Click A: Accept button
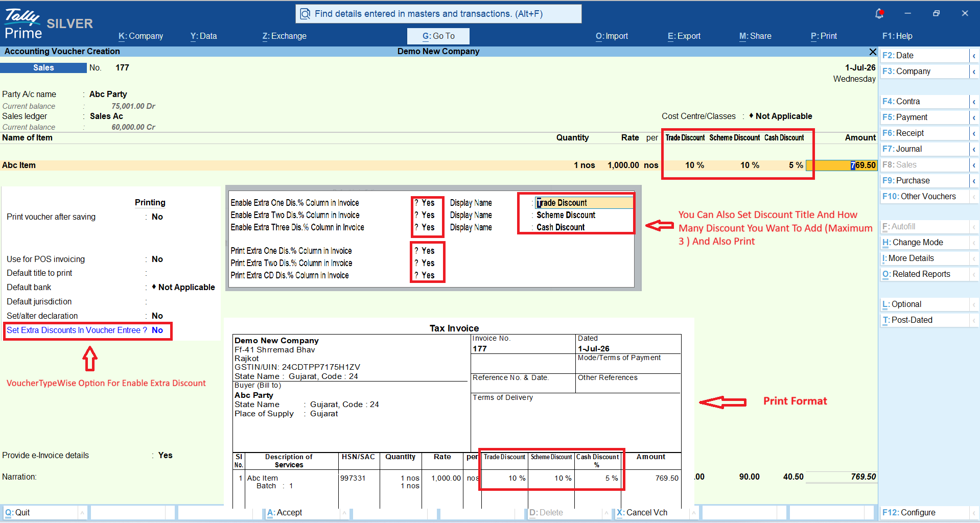 pyautogui.click(x=301, y=512)
